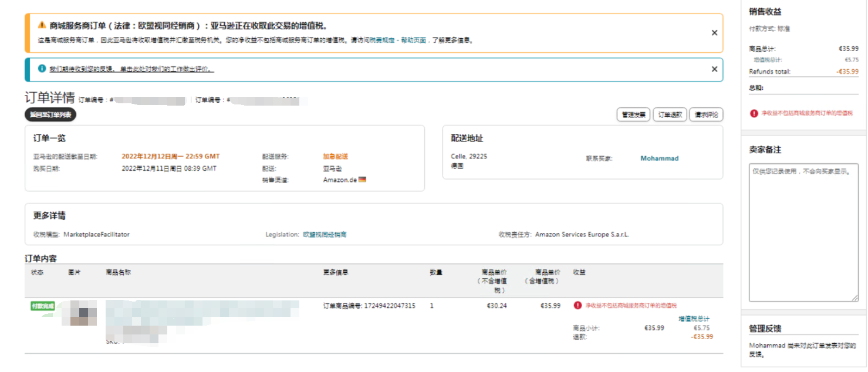Click the 订单退款 button
This screenshot has width=868, height=372.
[x=669, y=114]
